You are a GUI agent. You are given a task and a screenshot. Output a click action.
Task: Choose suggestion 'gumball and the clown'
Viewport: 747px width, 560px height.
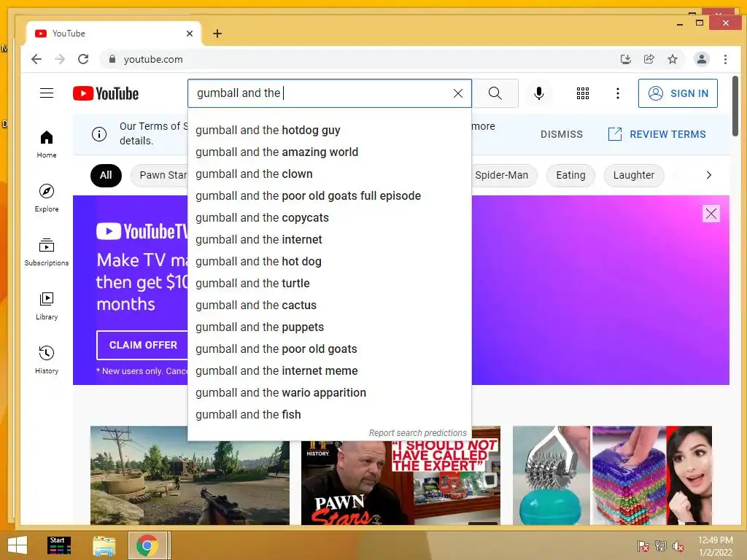[x=330, y=174]
